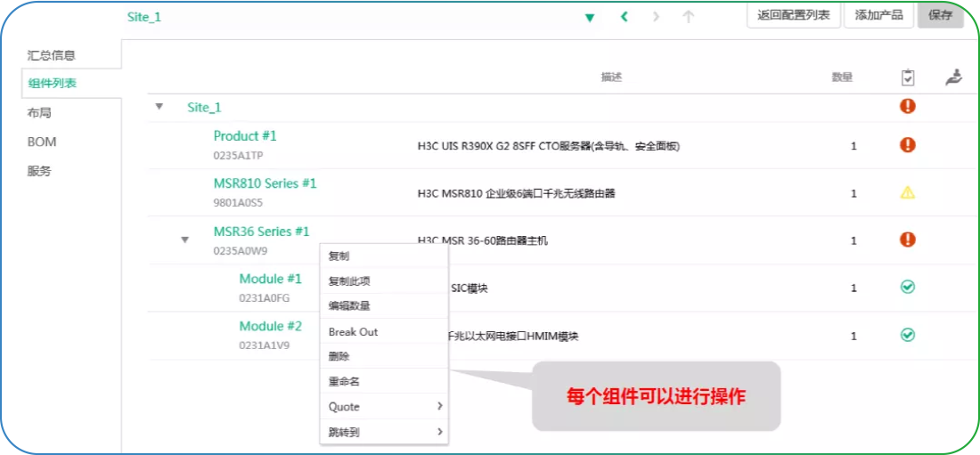The height and width of the screenshot is (455, 980).
Task: Click the service hand column icon
Action: (x=953, y=78)
